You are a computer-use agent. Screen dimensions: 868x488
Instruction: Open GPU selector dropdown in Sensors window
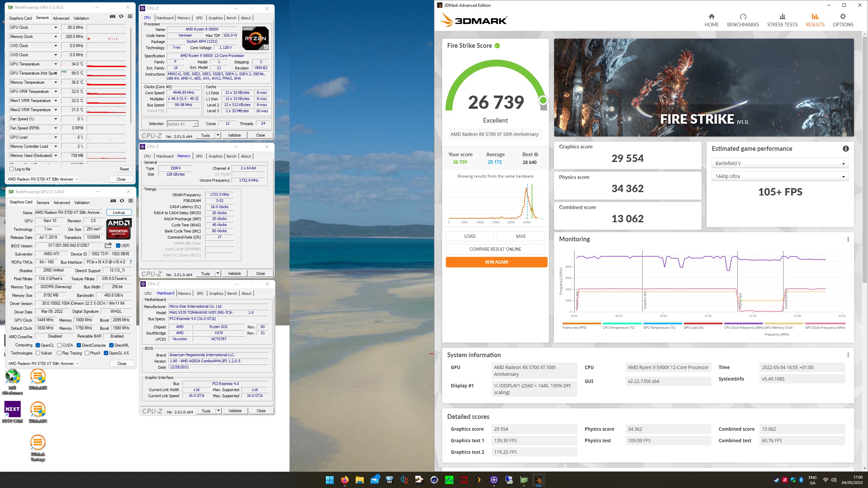(43, 179)
